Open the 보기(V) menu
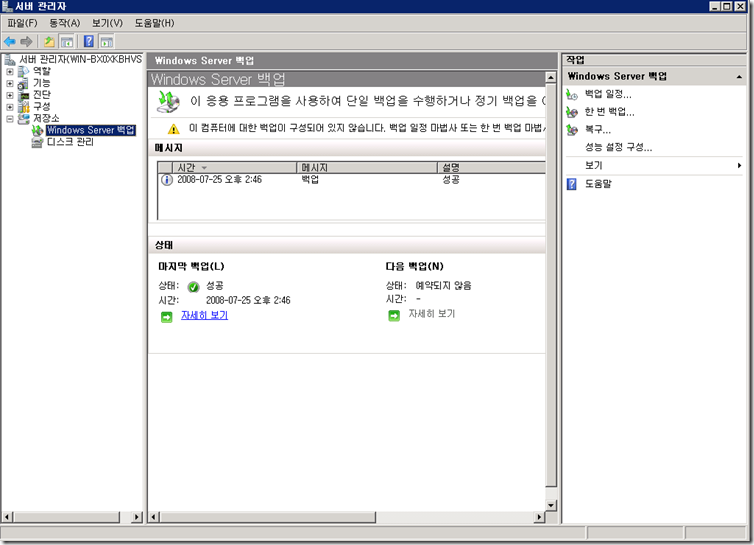 tap(107, 23)
